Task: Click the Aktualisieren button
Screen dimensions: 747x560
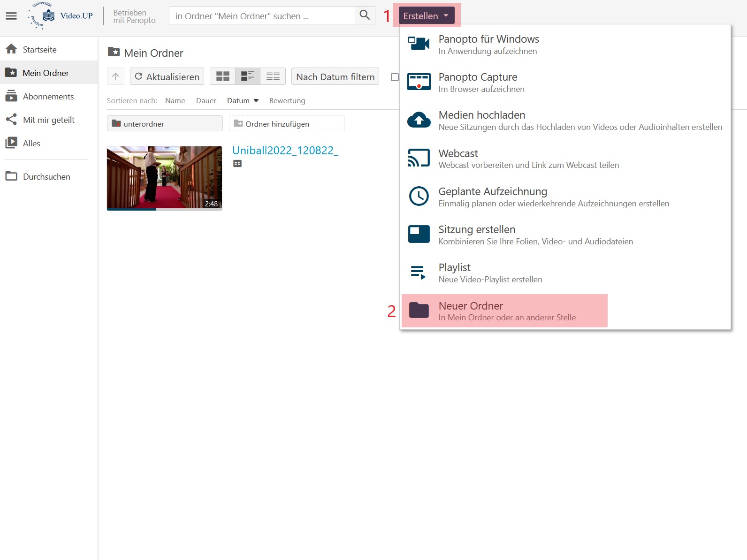Action: click(167, 76)
